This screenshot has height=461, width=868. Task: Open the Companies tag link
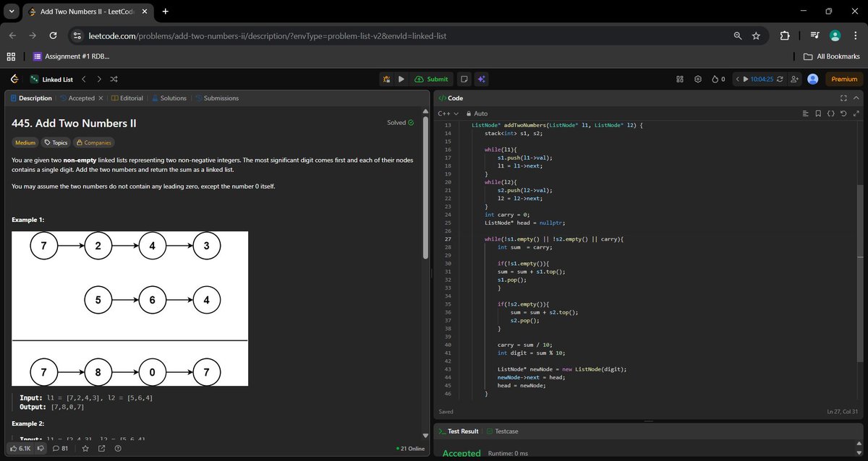click(93, 142)
